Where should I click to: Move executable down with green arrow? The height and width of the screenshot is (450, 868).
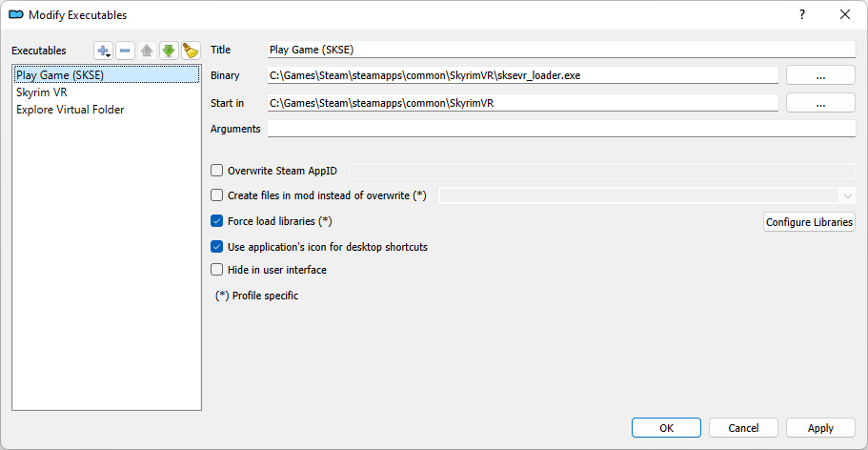point(169,51)
